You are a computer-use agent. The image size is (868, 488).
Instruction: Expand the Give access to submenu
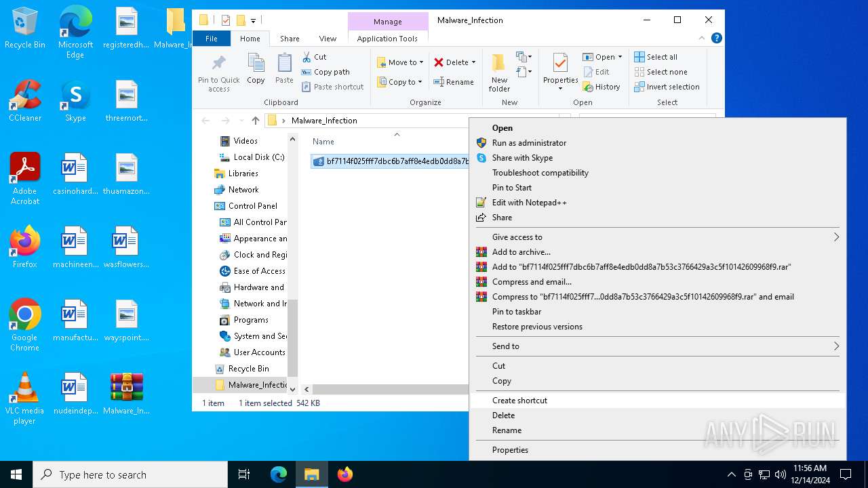tap(658, 237)
